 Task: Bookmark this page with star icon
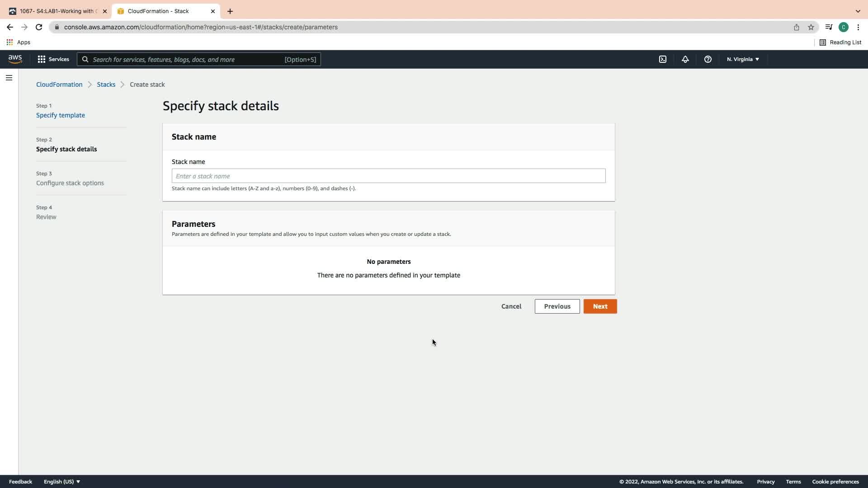point(811,27)
